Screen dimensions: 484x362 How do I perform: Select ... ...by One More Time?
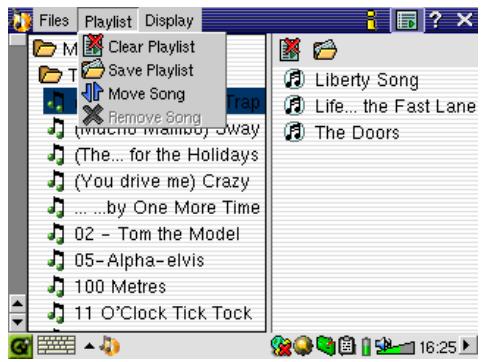pyautogui.click(x=167, y=208)
